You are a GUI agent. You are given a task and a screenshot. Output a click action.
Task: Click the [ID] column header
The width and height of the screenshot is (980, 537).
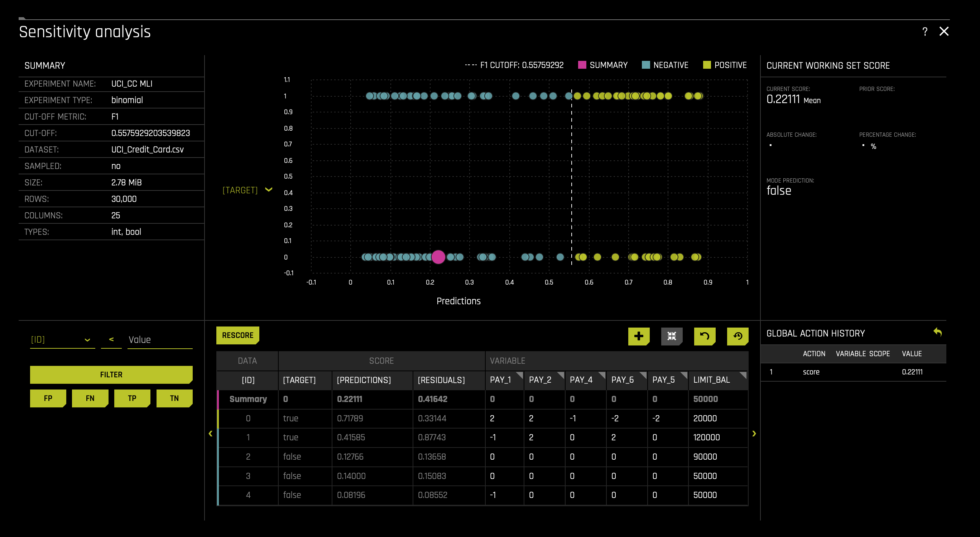tap(248, 380)
